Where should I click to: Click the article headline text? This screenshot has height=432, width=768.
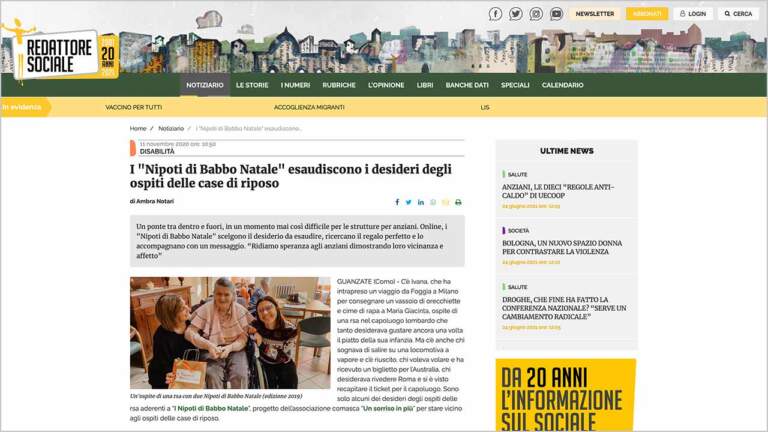click(x=291, y=176)
